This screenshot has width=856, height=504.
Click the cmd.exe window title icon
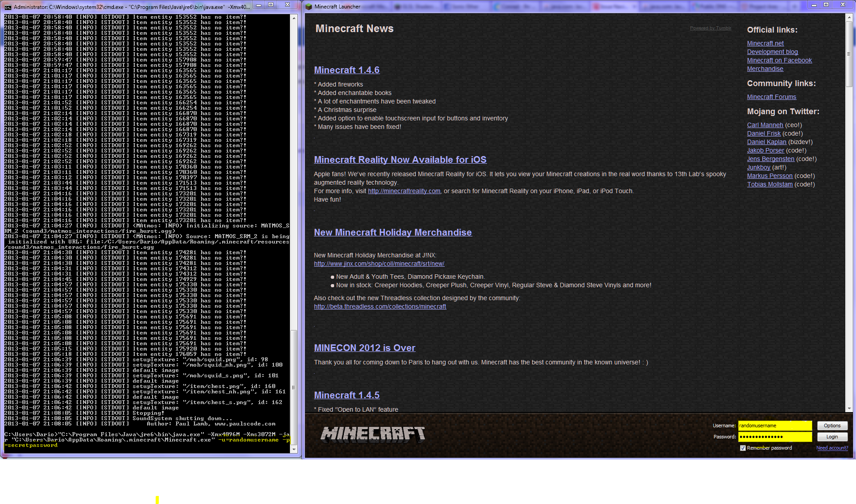(x=8, y=7)
